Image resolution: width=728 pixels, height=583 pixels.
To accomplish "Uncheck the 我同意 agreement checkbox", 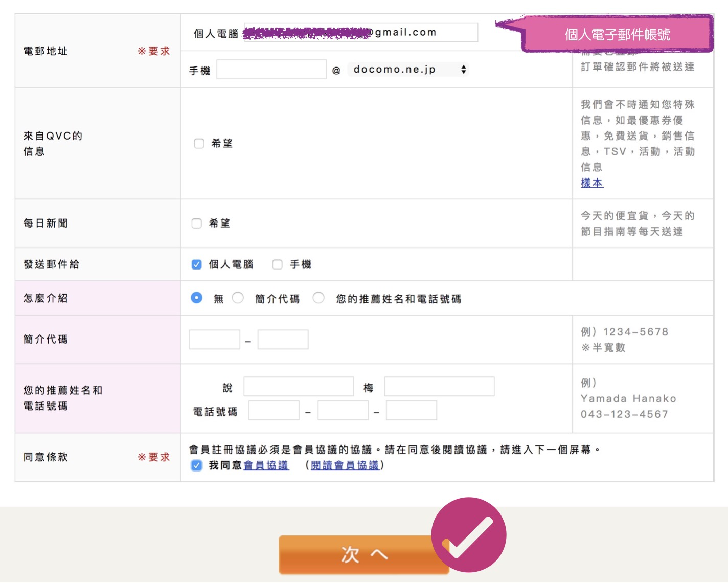I will pyautogui.click(x=197, y=465).
